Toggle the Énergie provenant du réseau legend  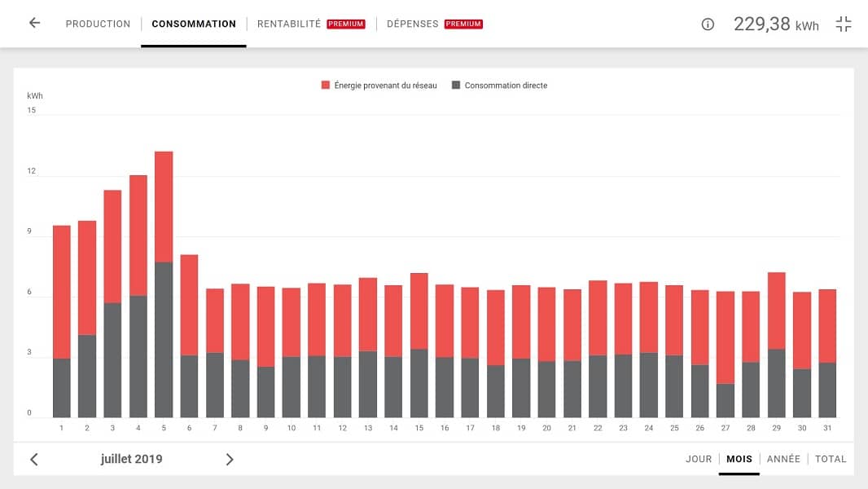(x=379, y=86)
